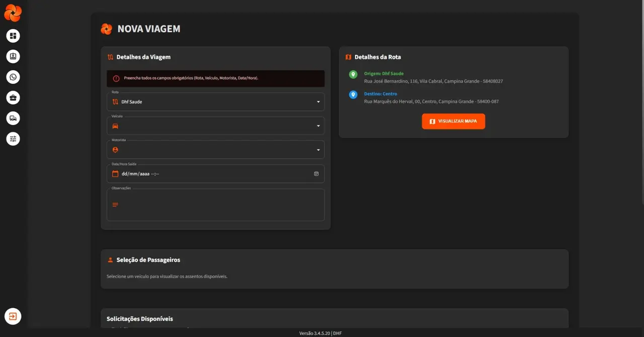
Task: Click the required fields warning message
Action: tap(191, 78)
